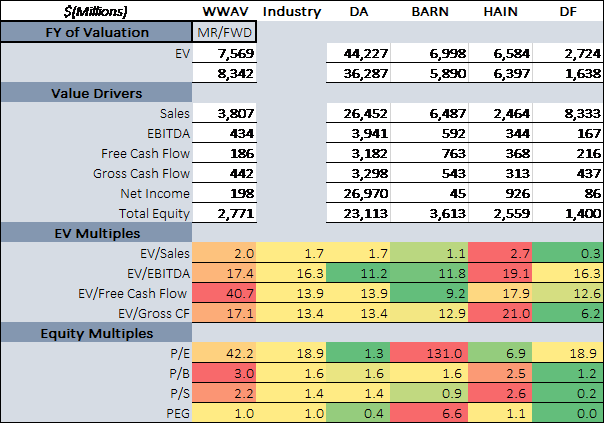Click HAIN EV/Sales red cell 2.7
Image resolution: width=605 pixels, height=424 pixels.
[x=500, y=253]
